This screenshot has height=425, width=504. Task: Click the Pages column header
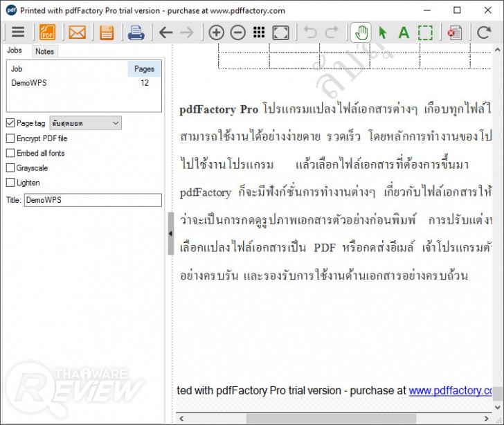tap(144, 69)
